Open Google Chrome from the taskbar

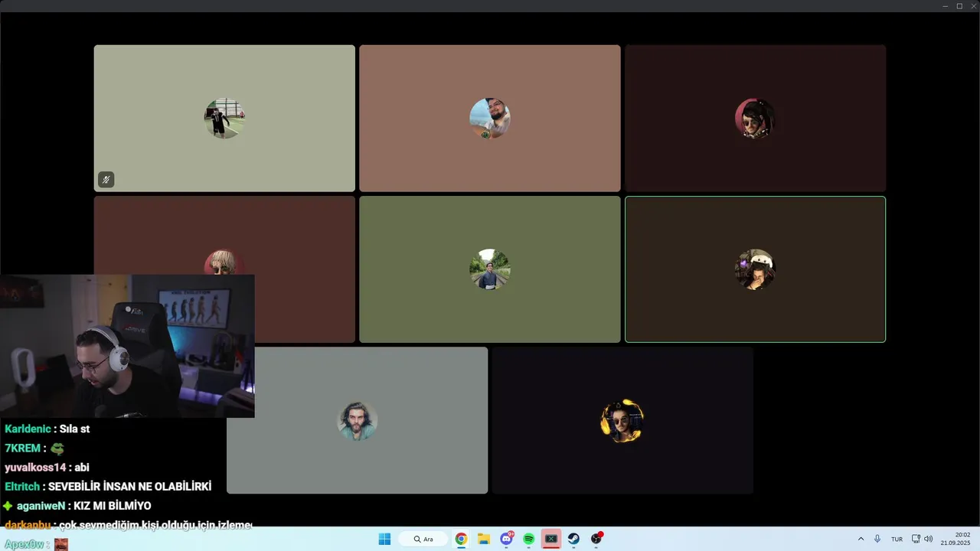(x=461, y=539)
